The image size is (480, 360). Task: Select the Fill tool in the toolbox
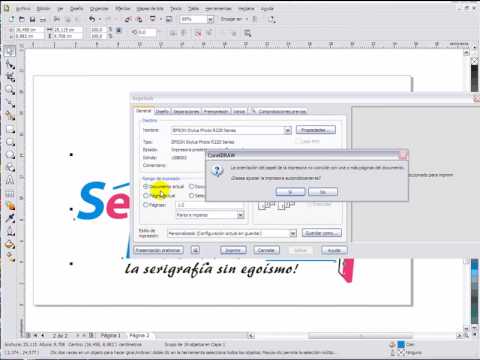pos(10,244)
